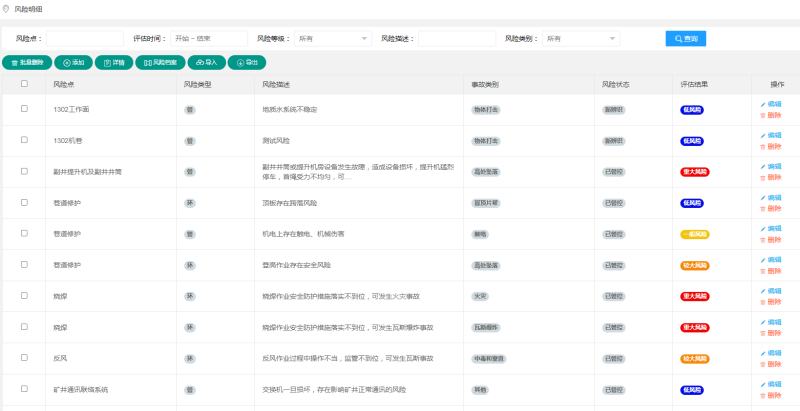
Task: Open the 风险等级 dropdown
Action: tap(333, 39)
